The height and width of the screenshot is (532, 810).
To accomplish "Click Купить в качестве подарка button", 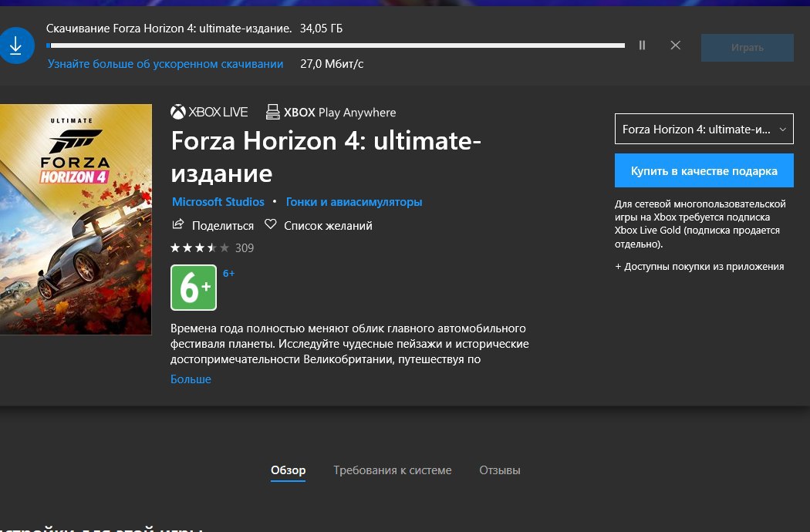I will pyautogui.click(x=704, y=171).
